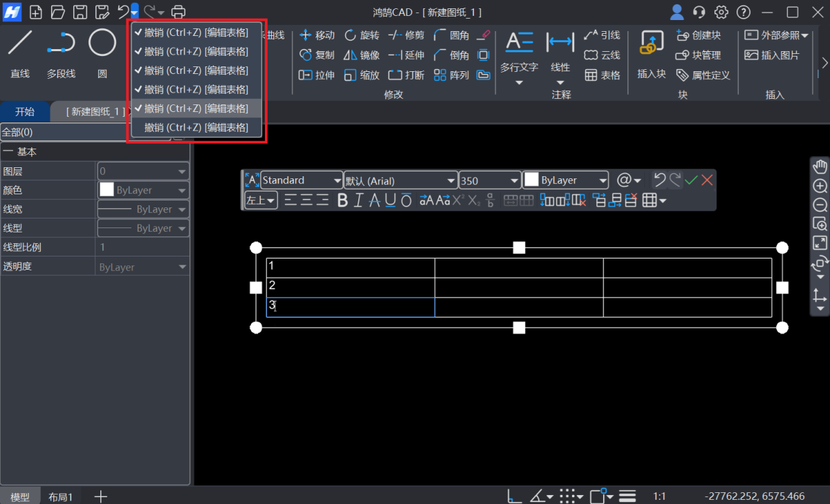
Task: Toggle italic text formatting
Action: 358,200
